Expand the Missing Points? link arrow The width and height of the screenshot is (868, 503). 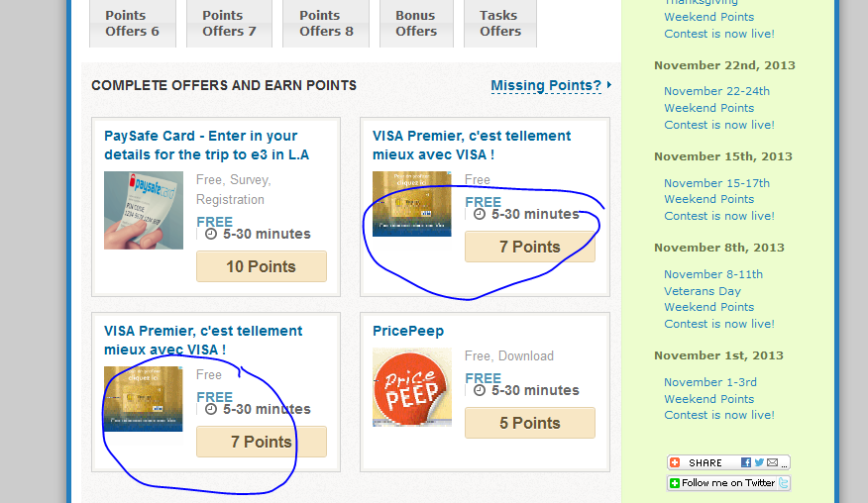609,85
